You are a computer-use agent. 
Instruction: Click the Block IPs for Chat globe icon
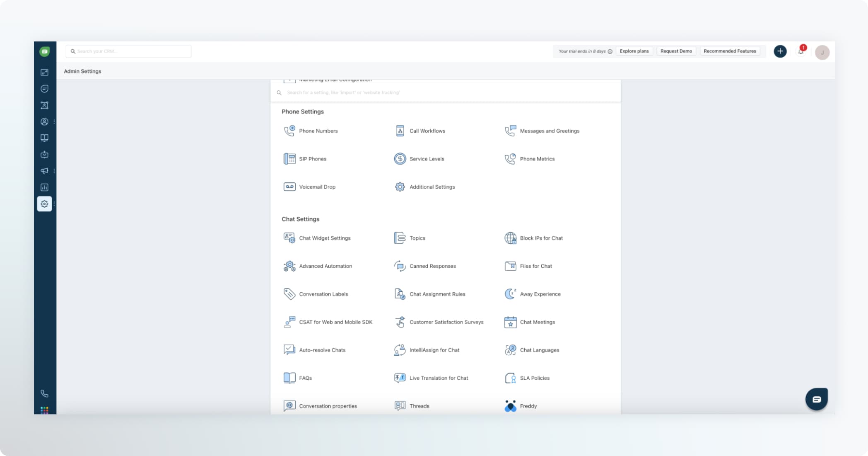[510, 238]
